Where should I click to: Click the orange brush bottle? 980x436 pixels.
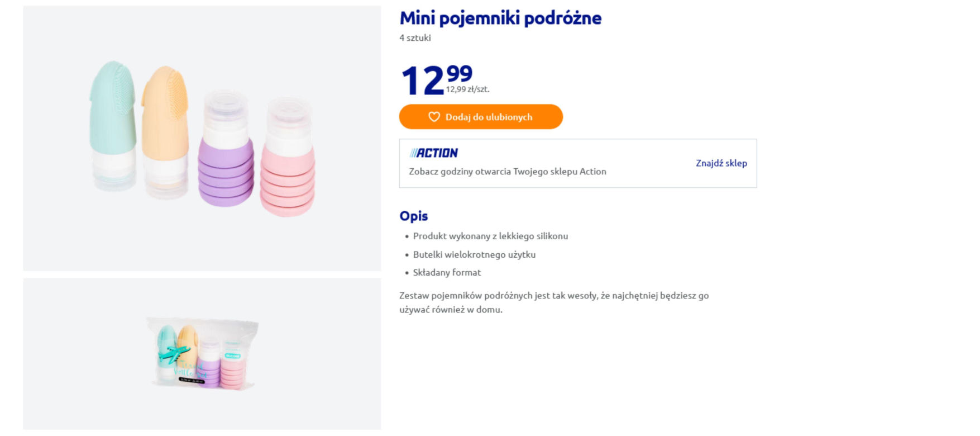coord(165,132)
